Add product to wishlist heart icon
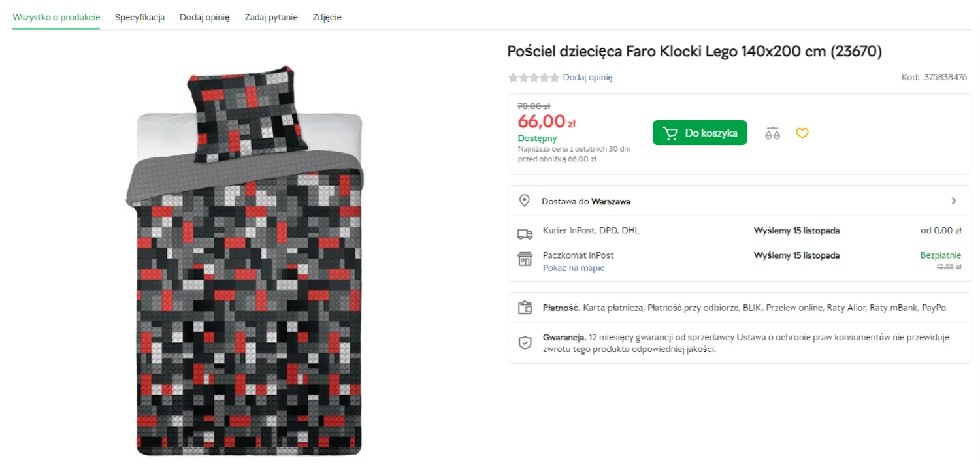Viewport: 980px width, 469px height. pos(802,133)
